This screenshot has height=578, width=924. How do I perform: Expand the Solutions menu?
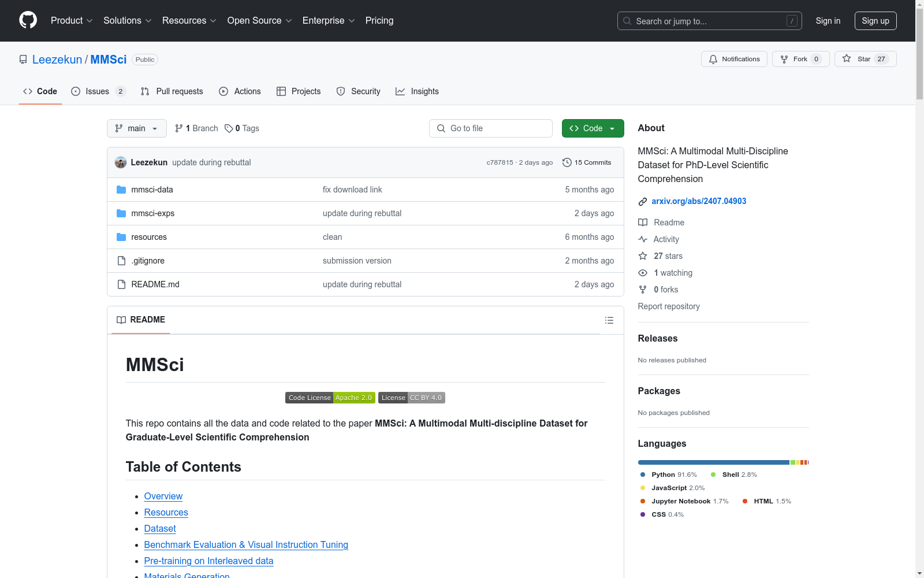128,20
